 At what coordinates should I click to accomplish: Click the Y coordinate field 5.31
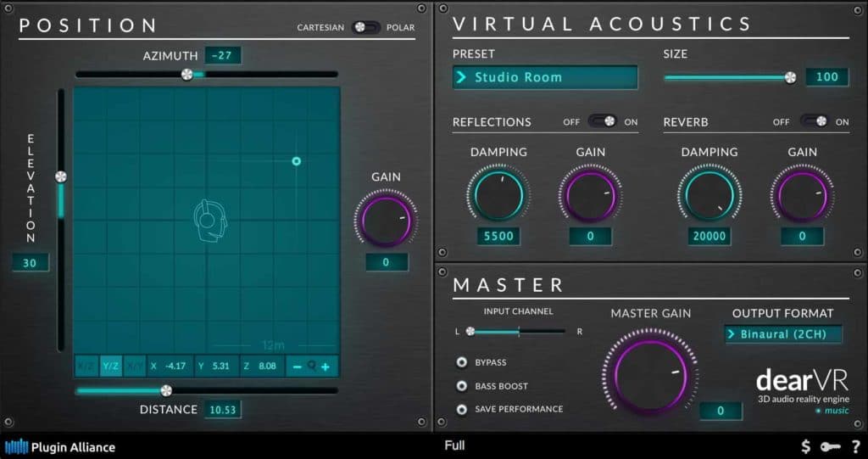[216, 367]
